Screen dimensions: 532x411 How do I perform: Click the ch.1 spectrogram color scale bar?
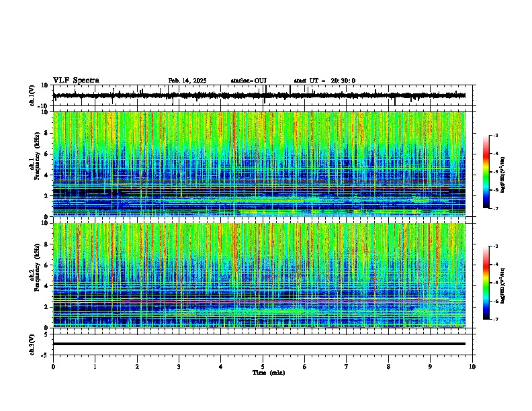[x=486, y=172]
